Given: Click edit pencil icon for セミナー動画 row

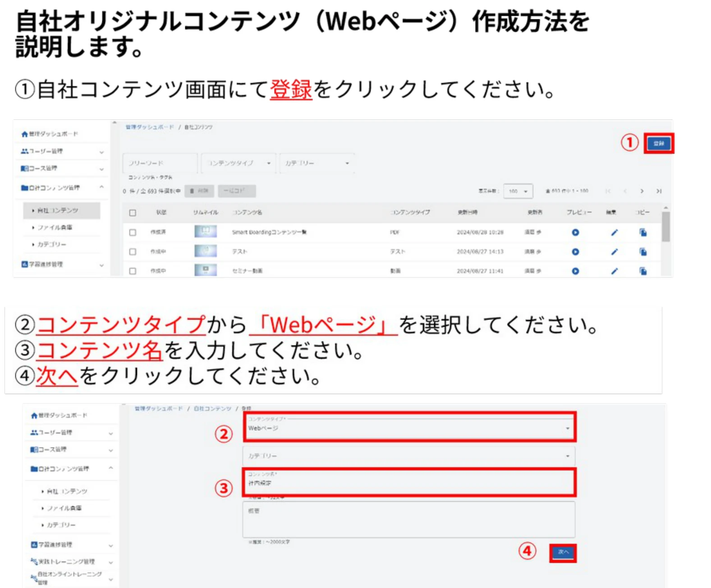Looking at the screenshot, I should 614,271.
